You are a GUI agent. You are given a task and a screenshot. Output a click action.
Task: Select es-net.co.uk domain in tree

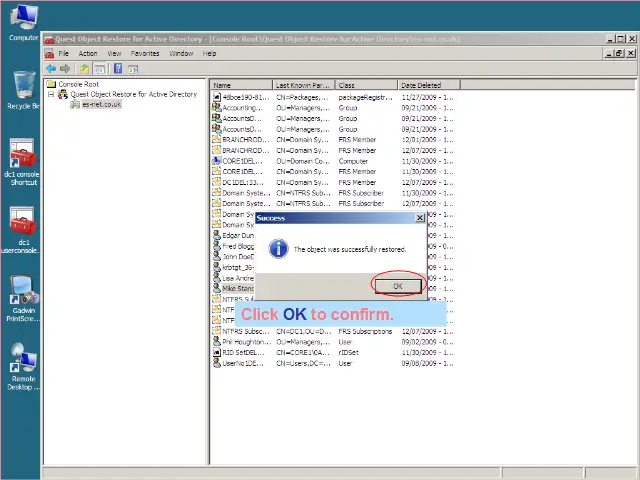(101, 103)
